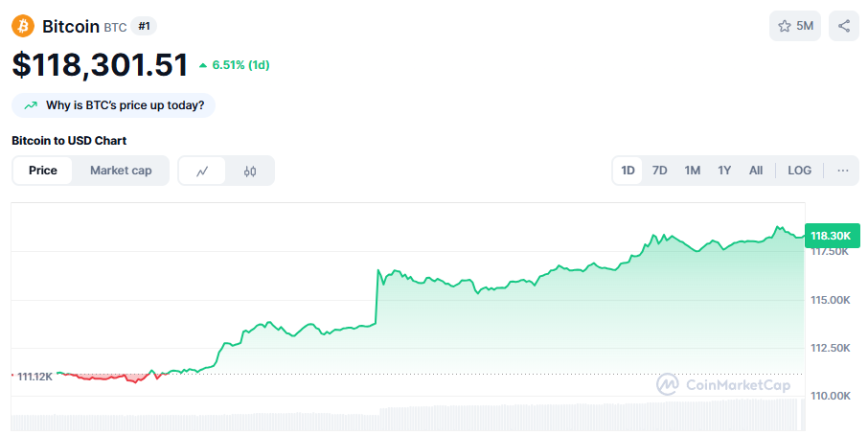Click the 118.30K current price label
The width and height of the screenshot is (868, 435).
(x=832, y=236)
